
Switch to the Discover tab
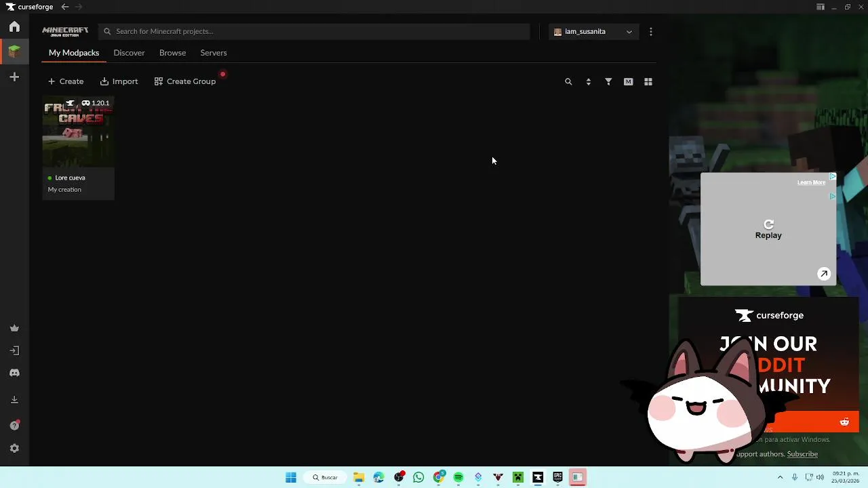pos(129,53)
